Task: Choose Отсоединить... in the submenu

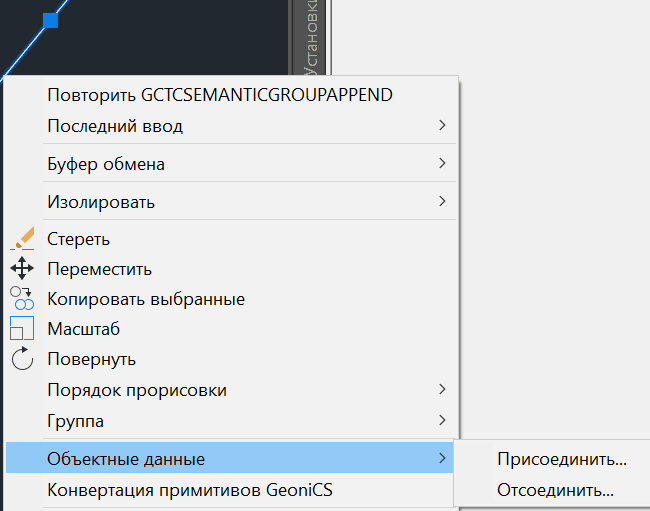Action: (555, 490)
